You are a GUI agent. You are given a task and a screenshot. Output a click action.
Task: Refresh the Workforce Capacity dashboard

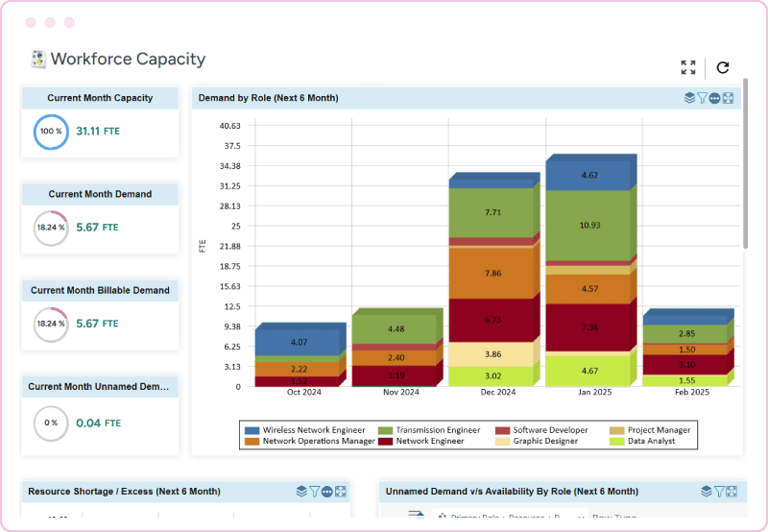[x=723, y=67]
